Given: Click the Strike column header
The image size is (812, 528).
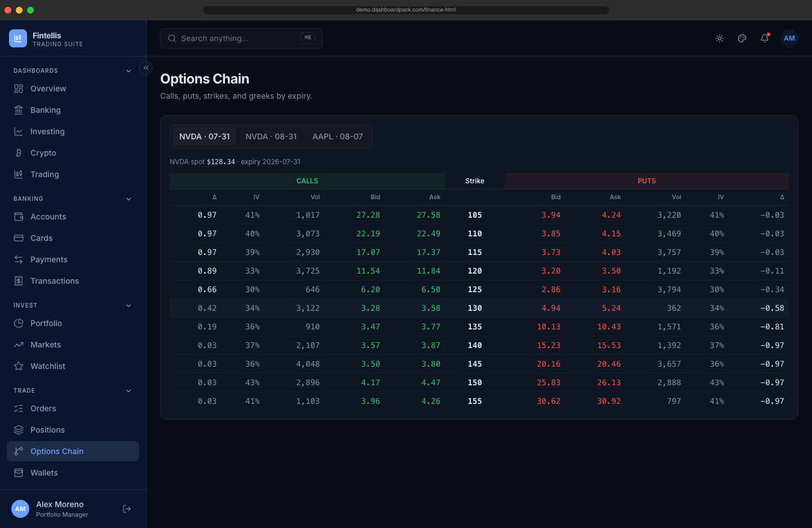Looking at the screenshot, I should 475,181.
